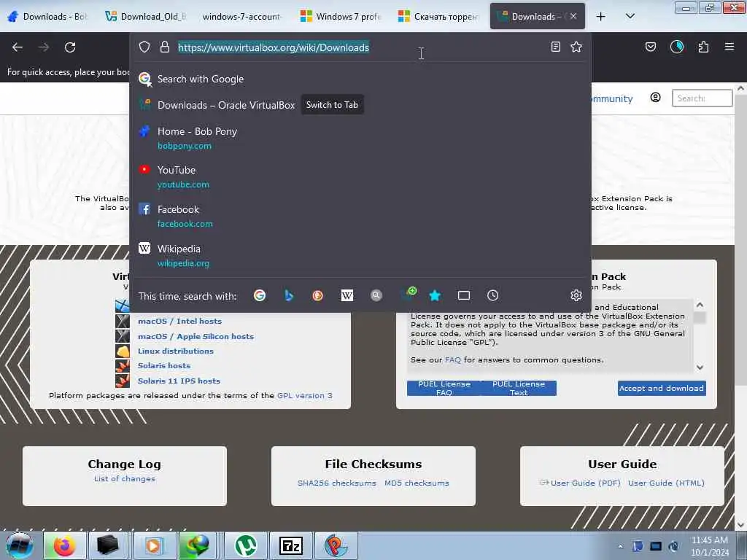Screen dimensions: 747x560
Task: Search history using clock icon
Action: click(x=492, y=296)
